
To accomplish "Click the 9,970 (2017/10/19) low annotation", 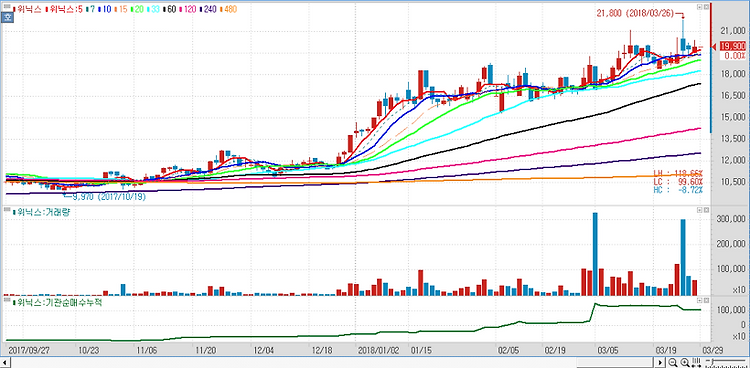I will point(109,197).
